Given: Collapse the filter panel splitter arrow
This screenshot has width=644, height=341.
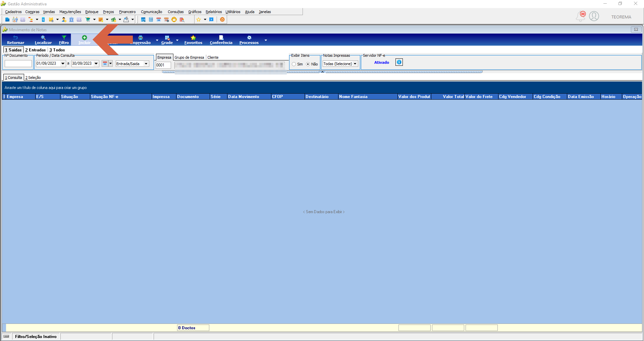Looking at the screenshot, I should 322,72.
